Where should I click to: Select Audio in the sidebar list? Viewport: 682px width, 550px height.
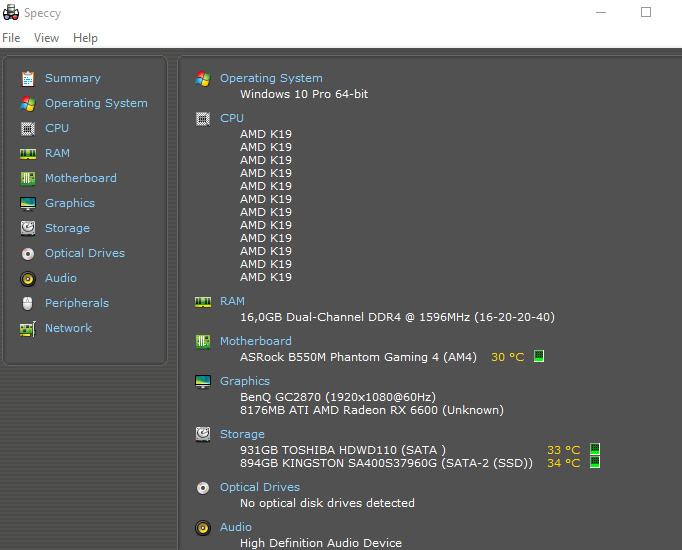[x=61, y=278]
